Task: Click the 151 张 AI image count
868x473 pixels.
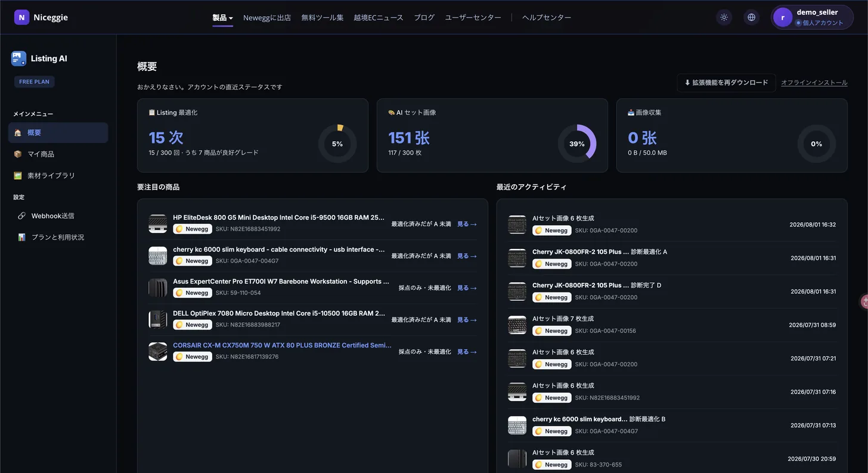Action: pyautogui.click(x=409, y=138)
